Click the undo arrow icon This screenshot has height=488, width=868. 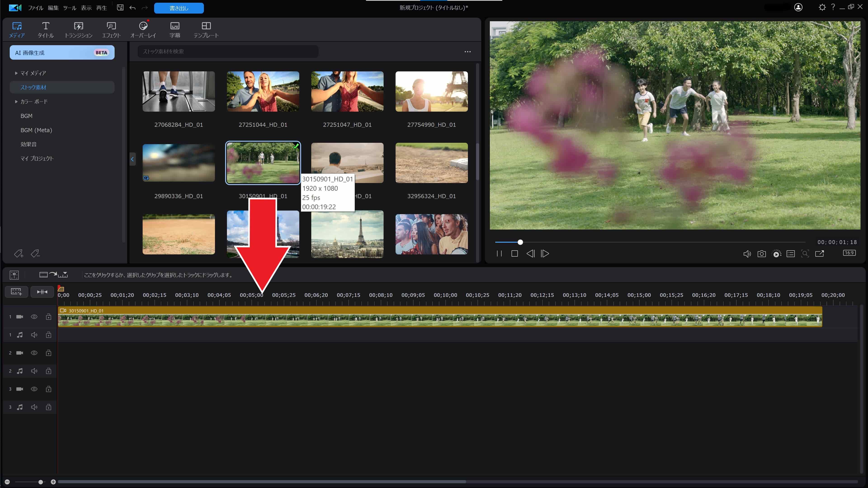click(x=132, y=8)
